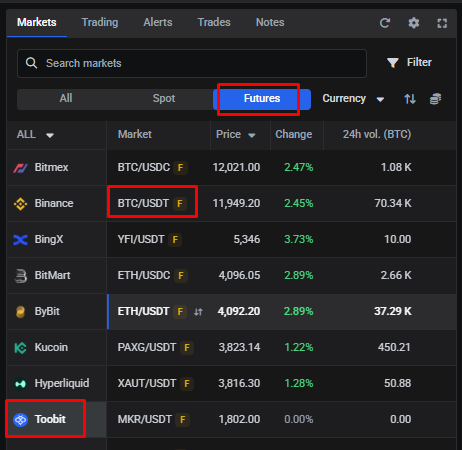Click the F badge next to PAXG/USDT

[x=187, y=348]
